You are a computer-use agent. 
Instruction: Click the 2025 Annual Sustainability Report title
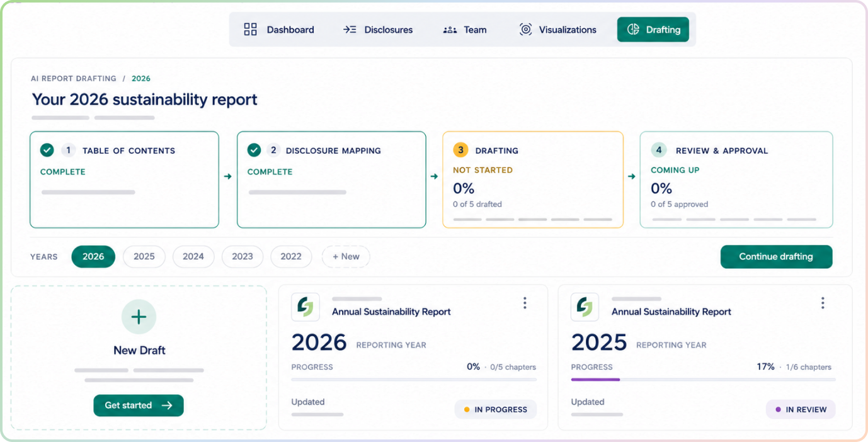[x=671, y=312]
